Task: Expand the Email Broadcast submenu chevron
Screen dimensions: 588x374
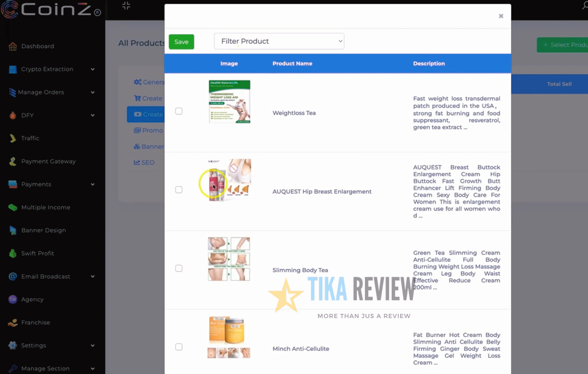Action: click(x=93, y=276)
